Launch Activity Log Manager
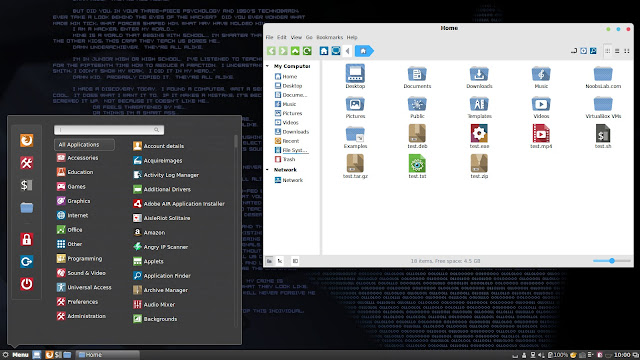This screenshot has width=640, height=360. [166, 175]
